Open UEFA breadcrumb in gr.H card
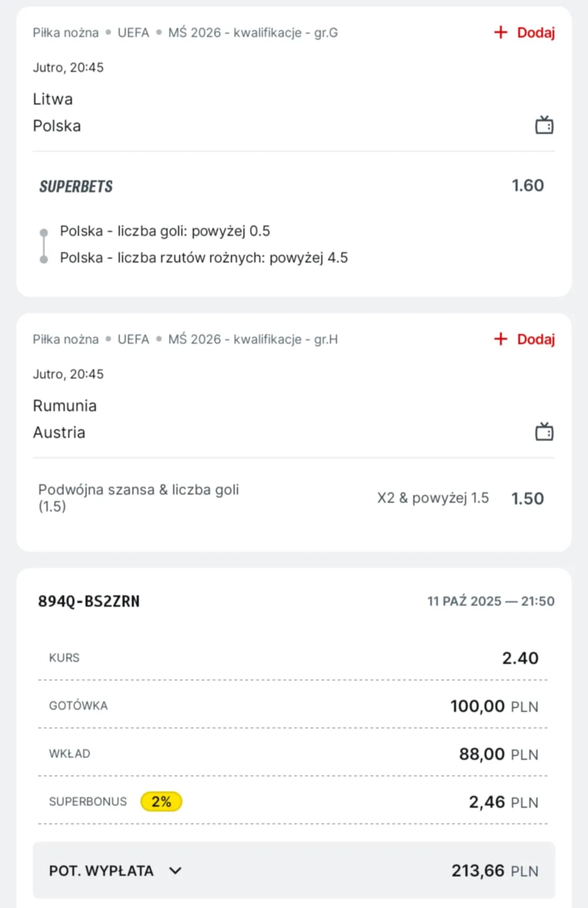Screen dimensions: 588x908 [133, 339]
